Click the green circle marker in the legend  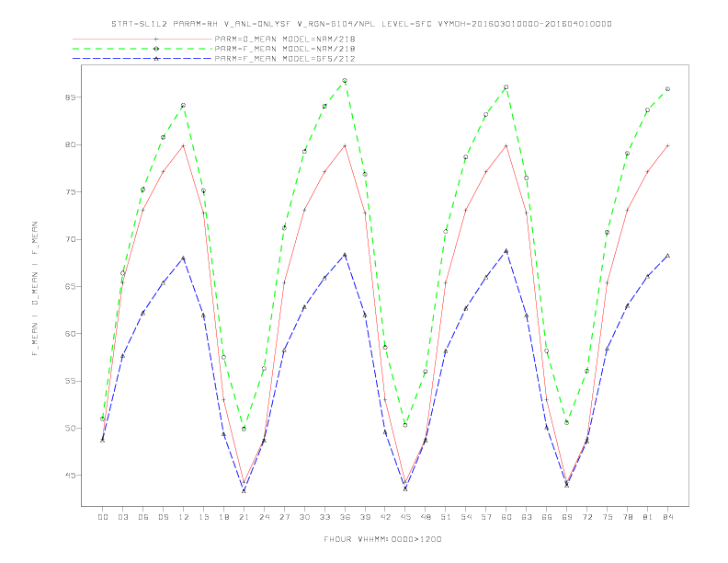(x=156, y=49)
